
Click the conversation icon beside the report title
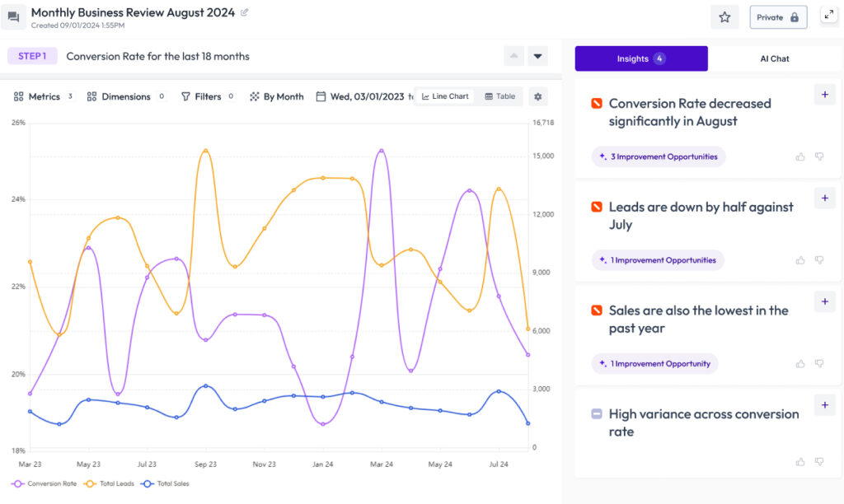point(12,16)
